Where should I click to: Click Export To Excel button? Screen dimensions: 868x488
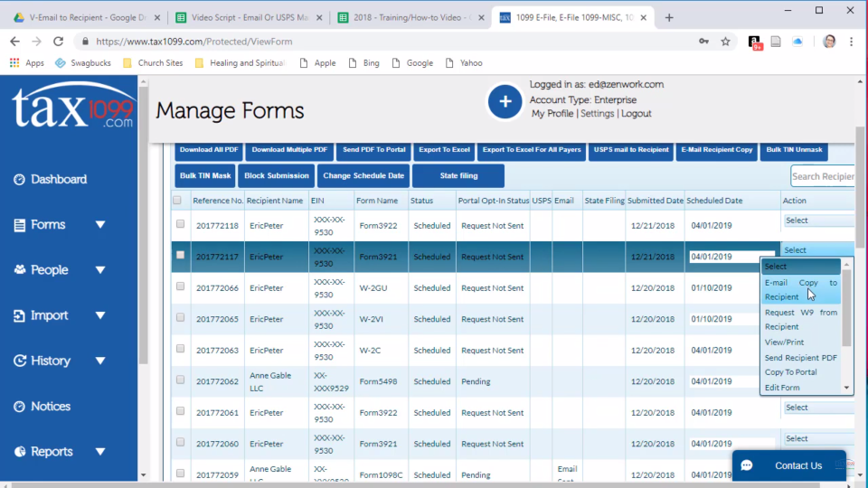(444, 150)
